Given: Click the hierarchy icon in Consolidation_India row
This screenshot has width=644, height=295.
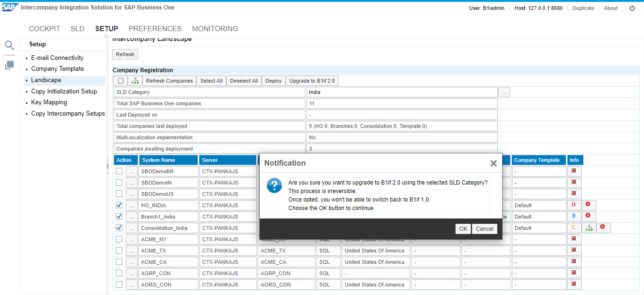Looking at the screenshot, I should tap(588, 228).
